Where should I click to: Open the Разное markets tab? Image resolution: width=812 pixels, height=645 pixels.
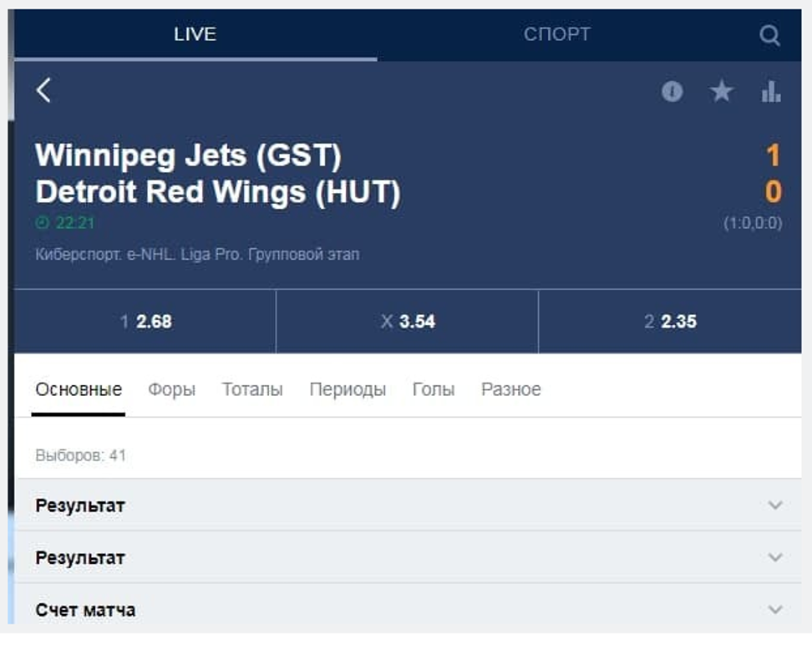click(511, 389)
